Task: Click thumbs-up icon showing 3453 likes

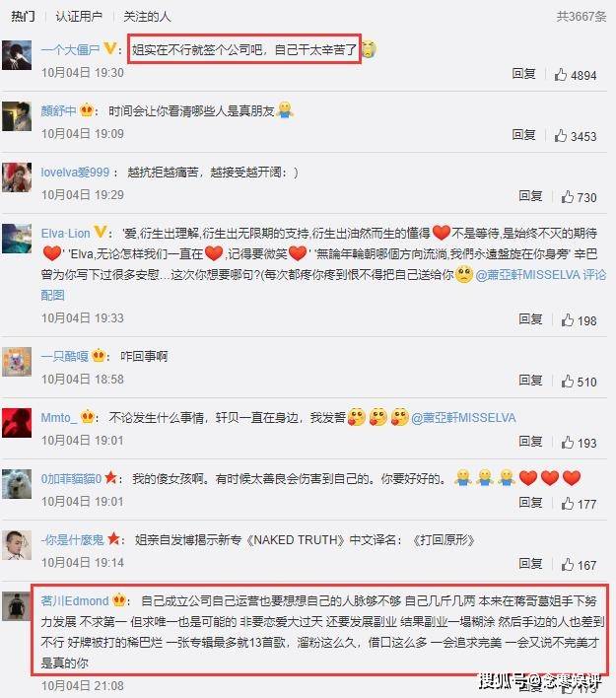Action: (x=561, y=135)
